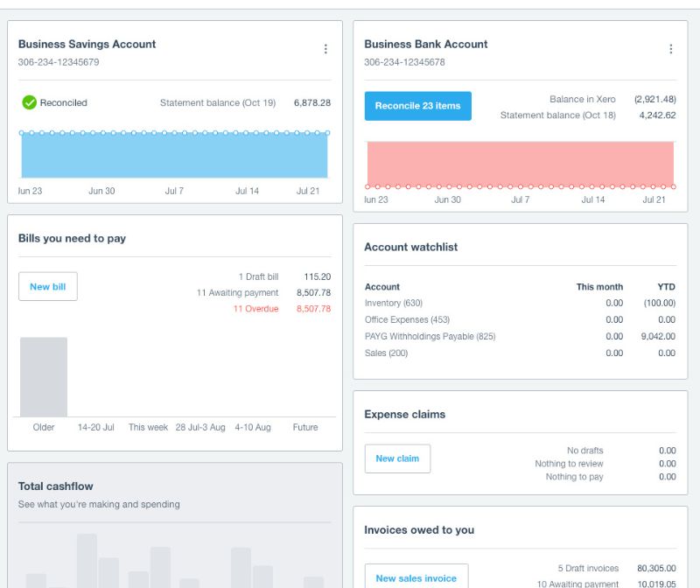The width and height of the screenshot is (700, 588).
Task: Click Reconcile 23 items button
Action: [417, 106]
